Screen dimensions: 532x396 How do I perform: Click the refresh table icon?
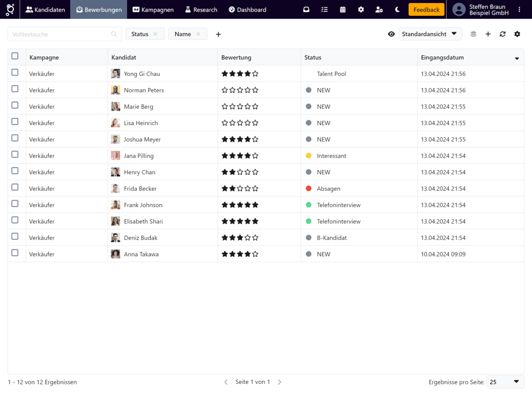(x=503, y=35)
